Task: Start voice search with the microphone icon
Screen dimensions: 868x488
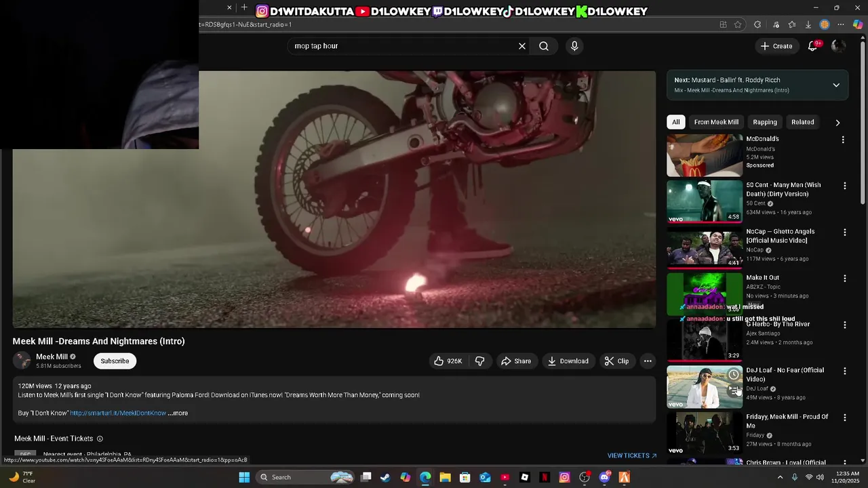Action: pos(574,46)
